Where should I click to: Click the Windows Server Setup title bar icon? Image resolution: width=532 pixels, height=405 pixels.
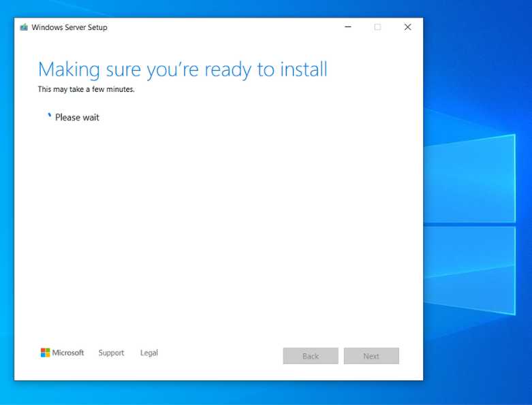coord(24,27)
